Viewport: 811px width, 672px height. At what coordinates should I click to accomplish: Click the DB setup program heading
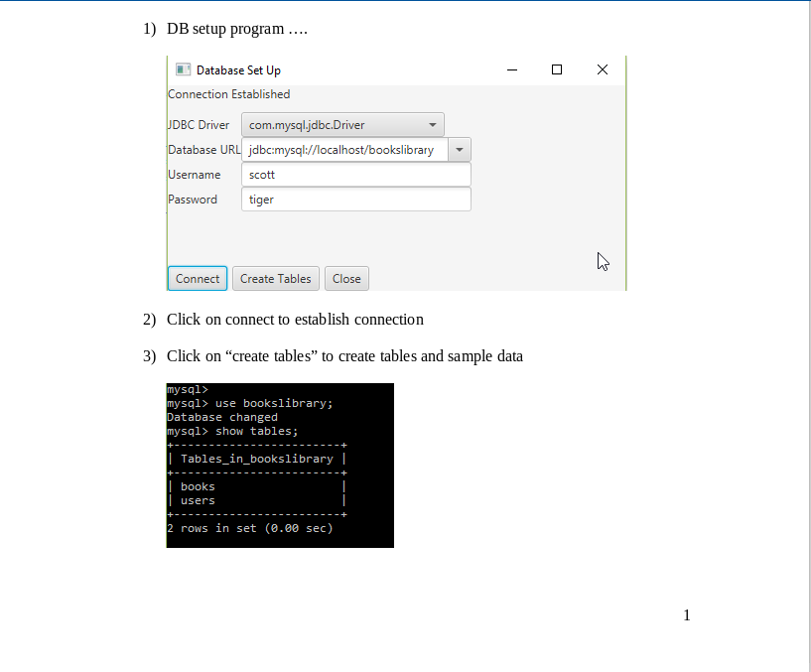point(237,28)
